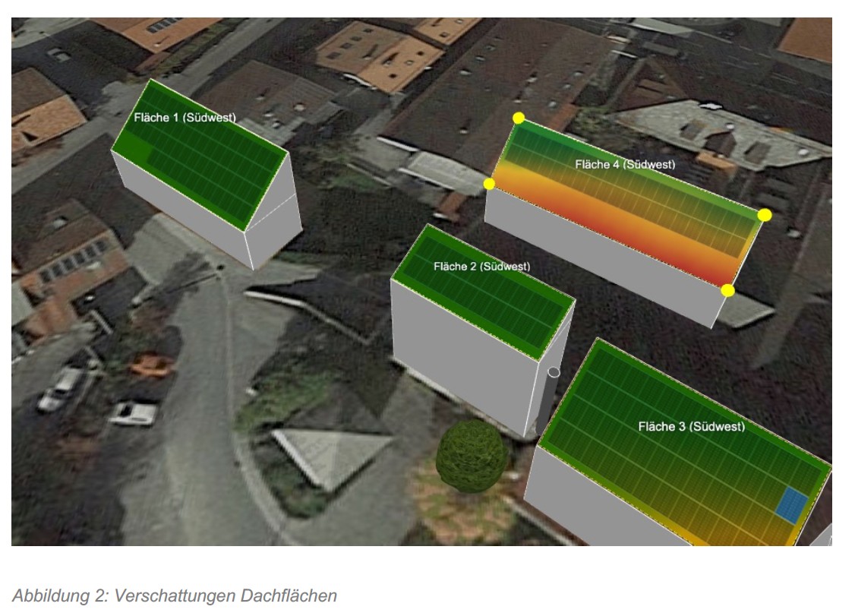Click the leftmost yellow corner handle of Fläche 4
The width and height of the screenshot is (855, 616).
[x=489, y=184]
